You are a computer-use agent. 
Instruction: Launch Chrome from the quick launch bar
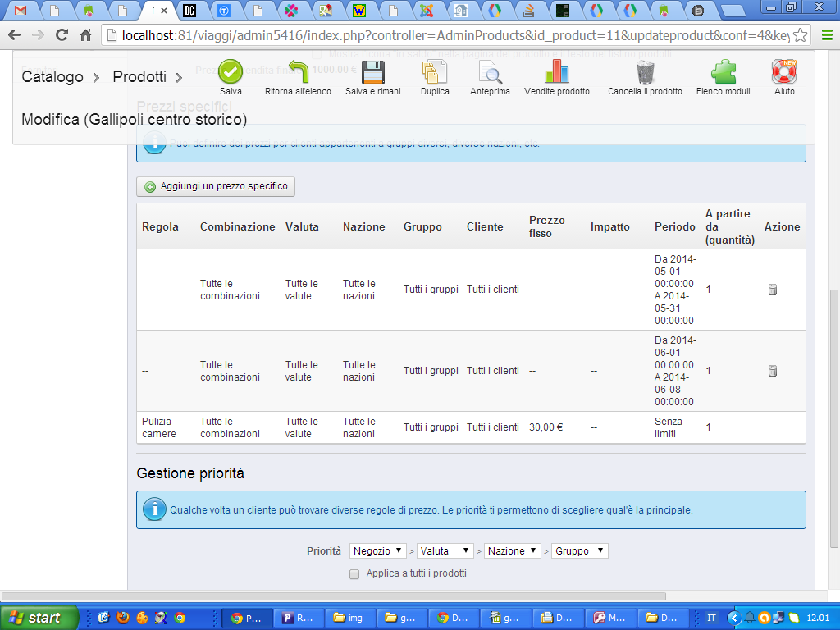tap(180, 618)
